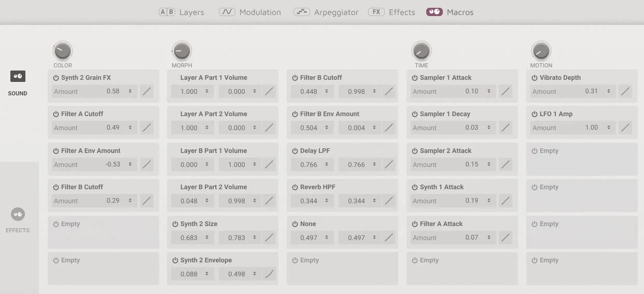This screenshot has width=644, height=294.
Task: Click the MORPH macro knob
Action: click(x=182, y=51)
